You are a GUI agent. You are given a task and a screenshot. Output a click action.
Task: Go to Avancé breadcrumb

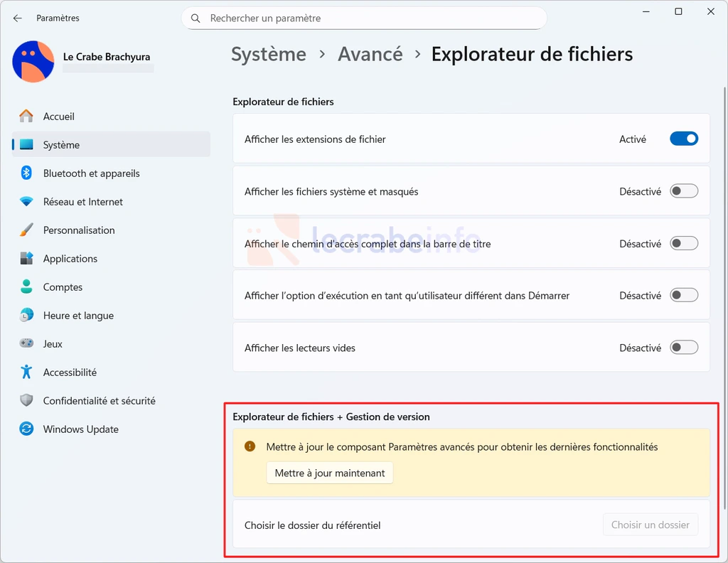pos(370,54)
